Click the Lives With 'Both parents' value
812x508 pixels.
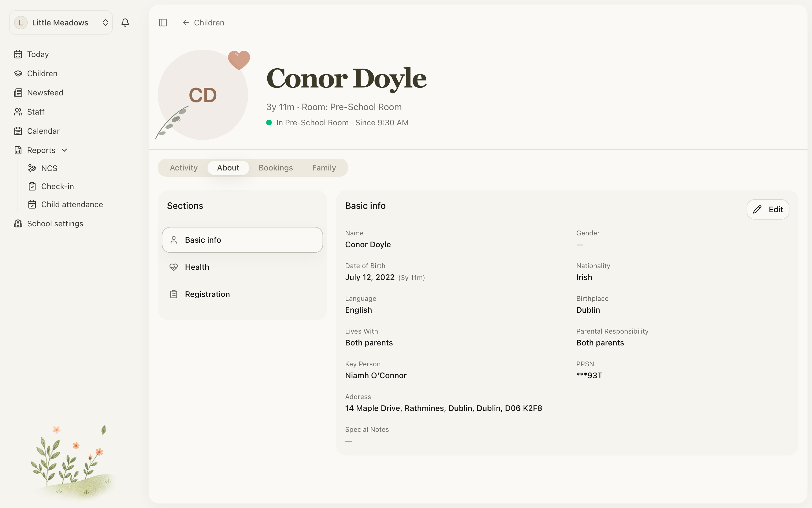[x=369, y=343]
